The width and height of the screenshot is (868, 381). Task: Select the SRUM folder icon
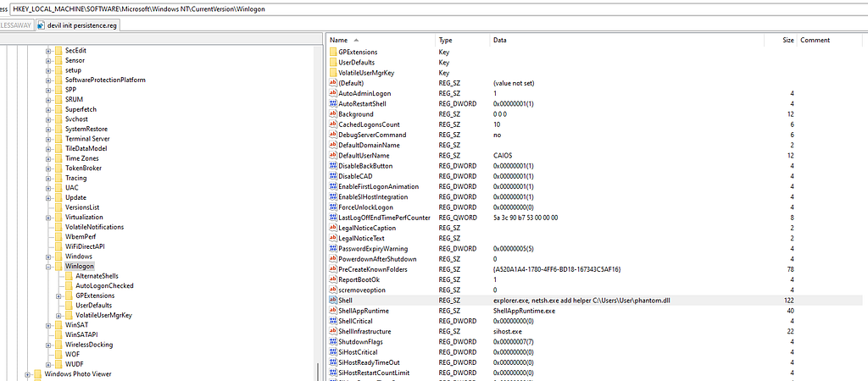coord(58,100)
